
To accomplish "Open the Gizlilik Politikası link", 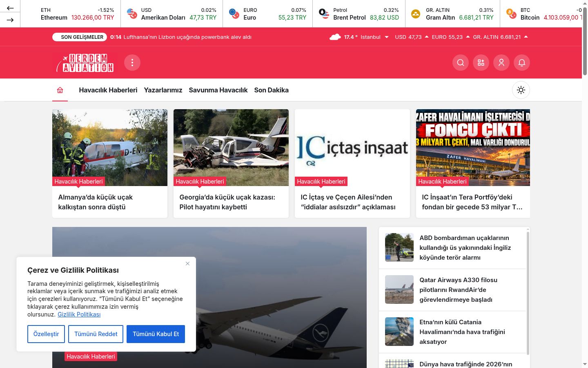I will (79, 314).
